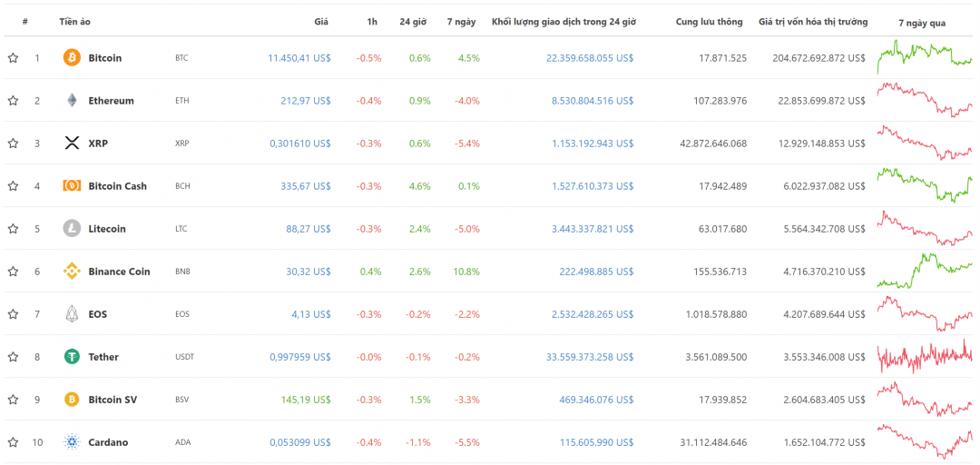Click the XRP logo icon

72,143
